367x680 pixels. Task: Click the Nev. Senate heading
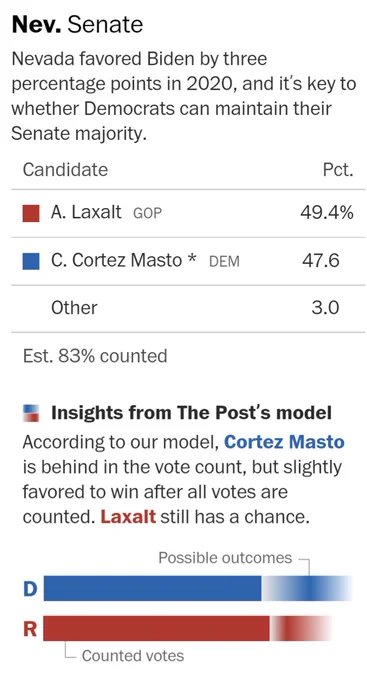77,25
